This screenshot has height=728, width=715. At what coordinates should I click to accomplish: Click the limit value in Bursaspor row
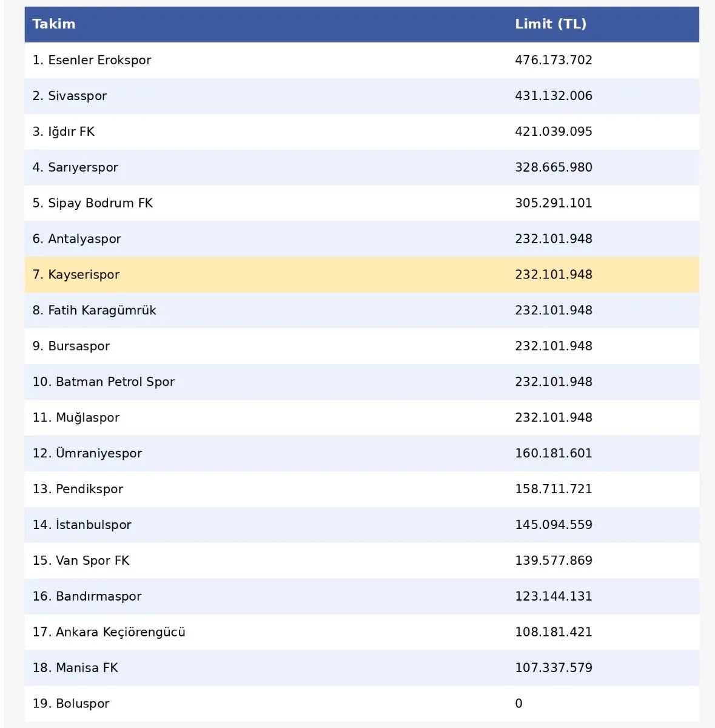(x=553, y=346)
